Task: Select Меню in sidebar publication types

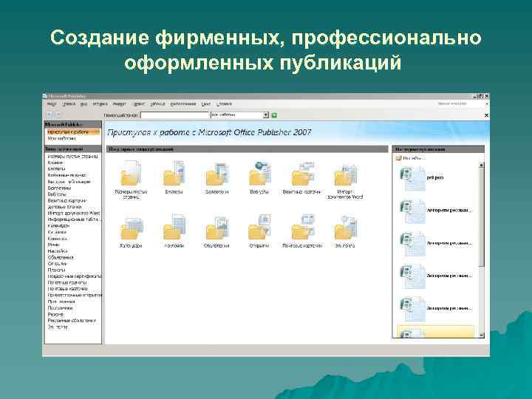Action: click(x=54, y=245)
